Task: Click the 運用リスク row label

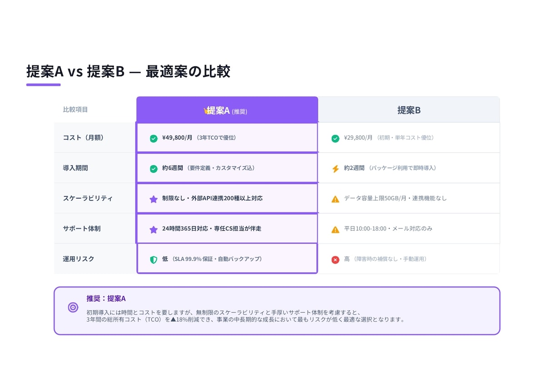Action: [x=79, y=259]
